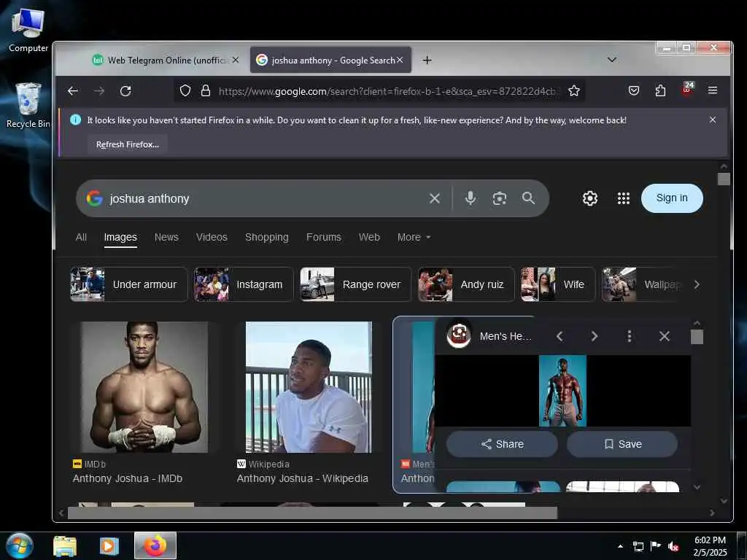Image resolution: width=747 pixels, height=560 pixels.
Task: Open the Firefox extensions menu
Action: point(660,90)
